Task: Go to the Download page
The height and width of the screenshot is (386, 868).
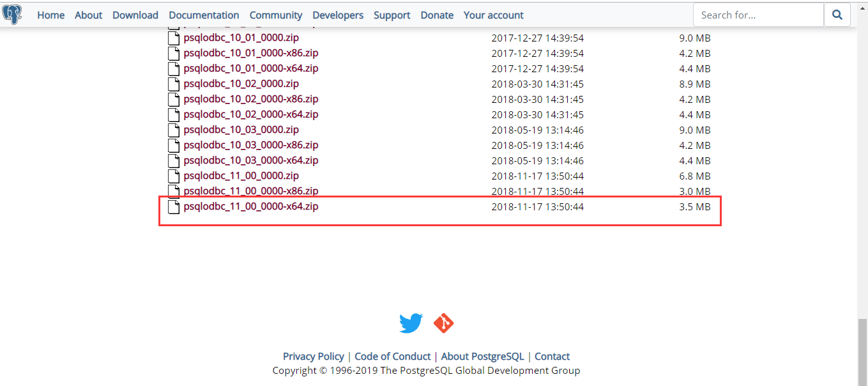Action: [x=135, y=15]
